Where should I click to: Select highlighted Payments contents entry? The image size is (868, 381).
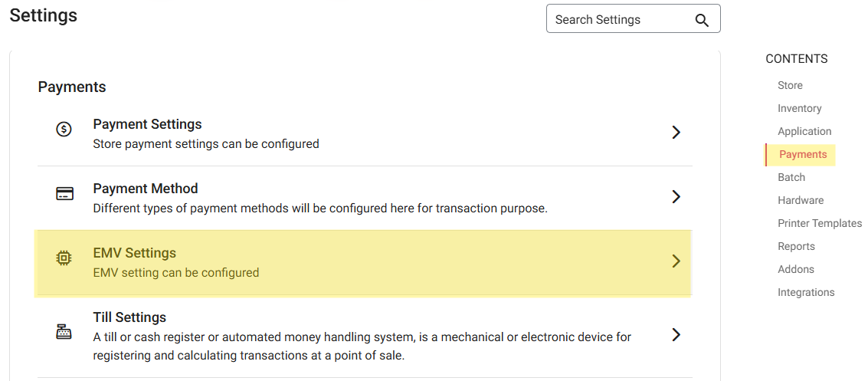tap(803, 154)
